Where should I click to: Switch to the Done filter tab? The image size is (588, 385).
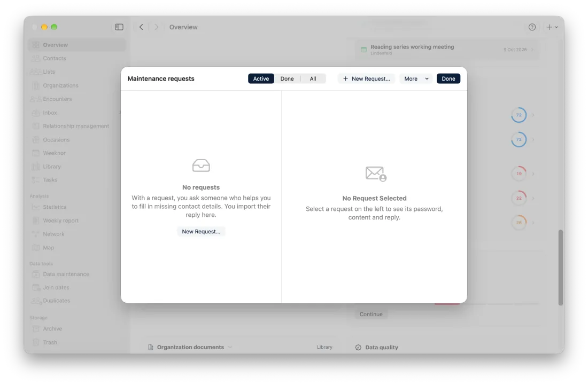pyautogui.click(x=287, y=78)
